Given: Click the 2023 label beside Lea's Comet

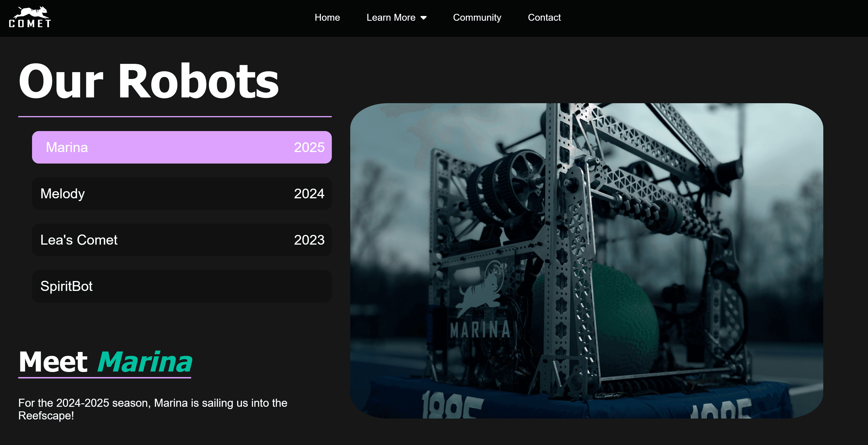Looking at the screenshot, I should [x=309, y=240].
